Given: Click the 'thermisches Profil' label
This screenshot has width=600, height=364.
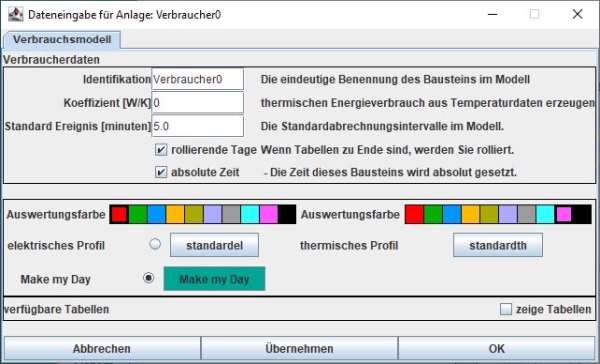Looking at the screenshot, I should click(349, 245).
